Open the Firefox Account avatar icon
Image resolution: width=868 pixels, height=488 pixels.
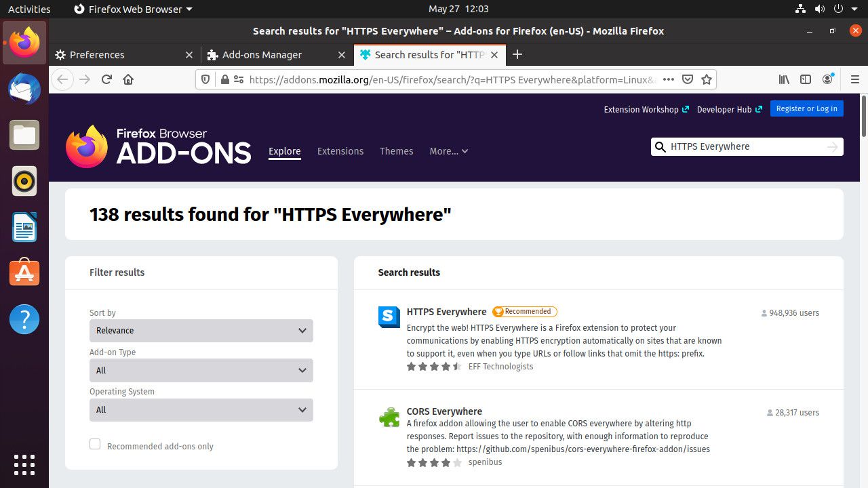[x=827, y=79]
